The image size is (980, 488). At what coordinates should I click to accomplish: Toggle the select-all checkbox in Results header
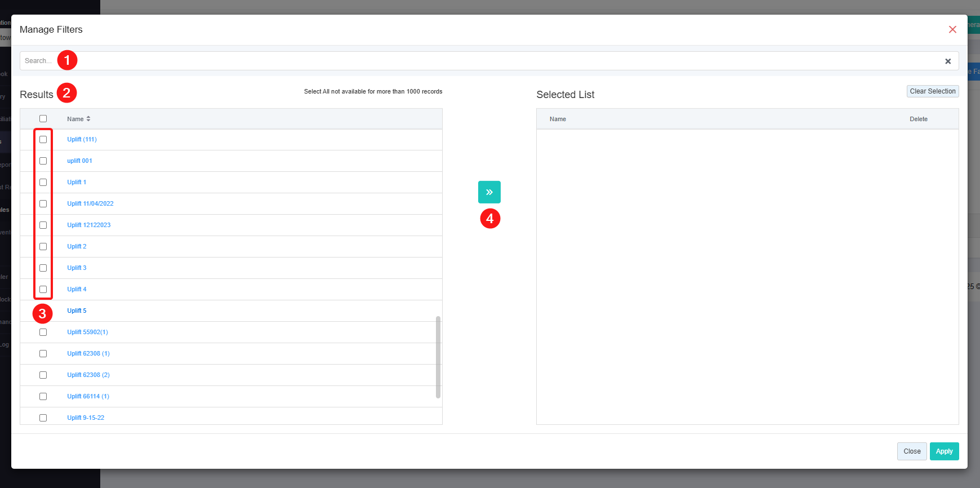click(43, 119)
